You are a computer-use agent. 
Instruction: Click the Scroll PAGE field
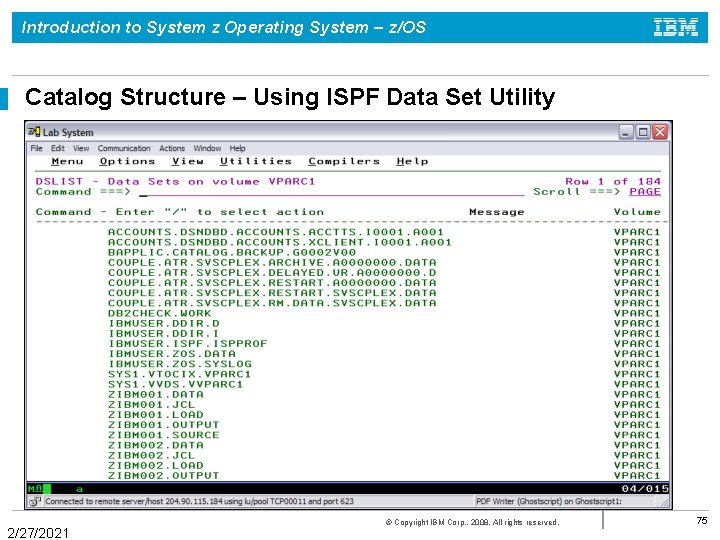click(x=645, y=191)
